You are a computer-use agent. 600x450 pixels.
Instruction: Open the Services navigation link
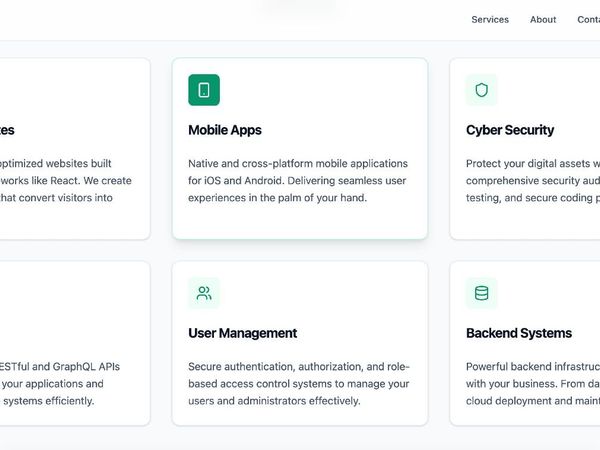(490, 19)
